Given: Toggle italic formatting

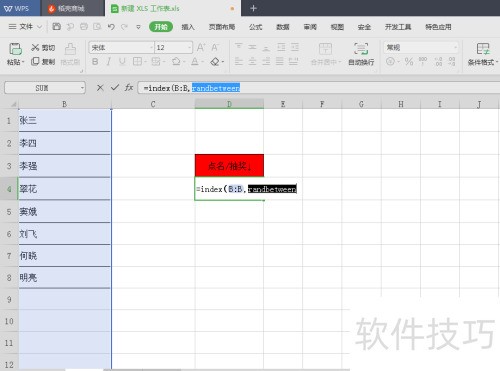Looking at the screenshot, I should tap(109, 62).
